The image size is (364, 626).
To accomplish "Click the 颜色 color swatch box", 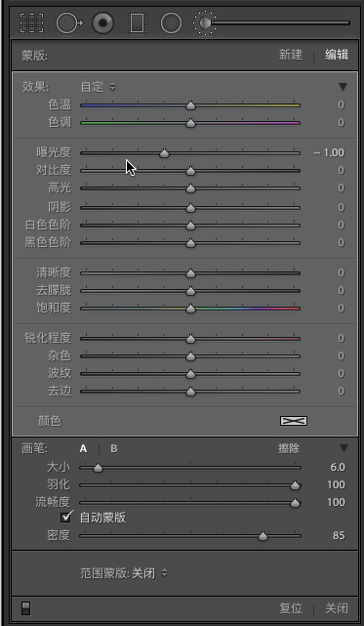I will point(294,421).
